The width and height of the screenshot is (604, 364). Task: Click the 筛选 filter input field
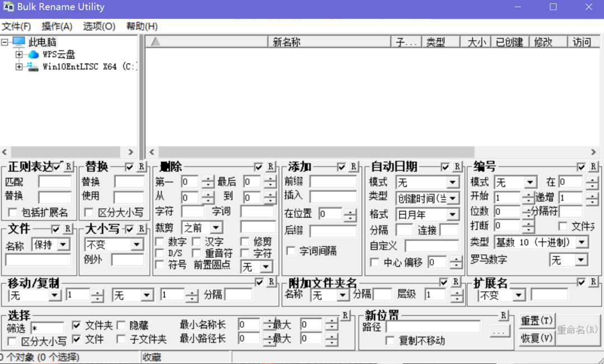point(48,326)
